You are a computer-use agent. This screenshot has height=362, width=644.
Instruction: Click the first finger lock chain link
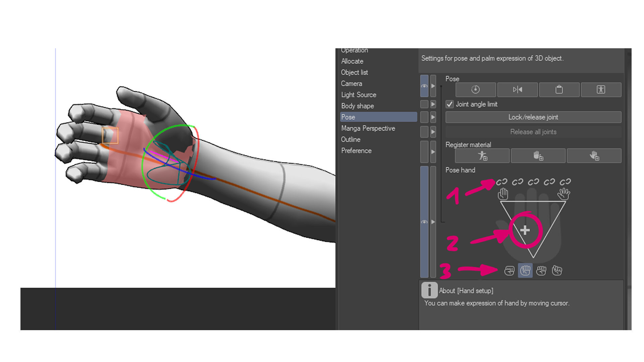pyautogui.click(x=501, y=182)
